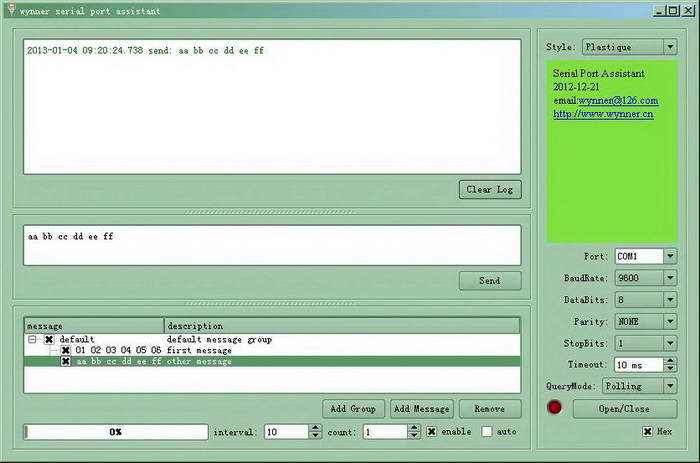Open the DataBits dropdown
The image size is (700, 463).
tap(646, 300)
